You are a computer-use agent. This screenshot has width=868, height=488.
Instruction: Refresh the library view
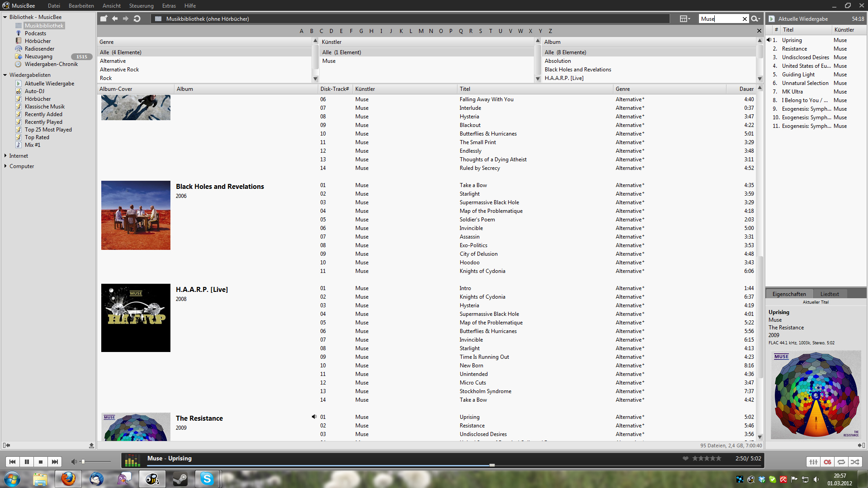[x=137, y=19]
